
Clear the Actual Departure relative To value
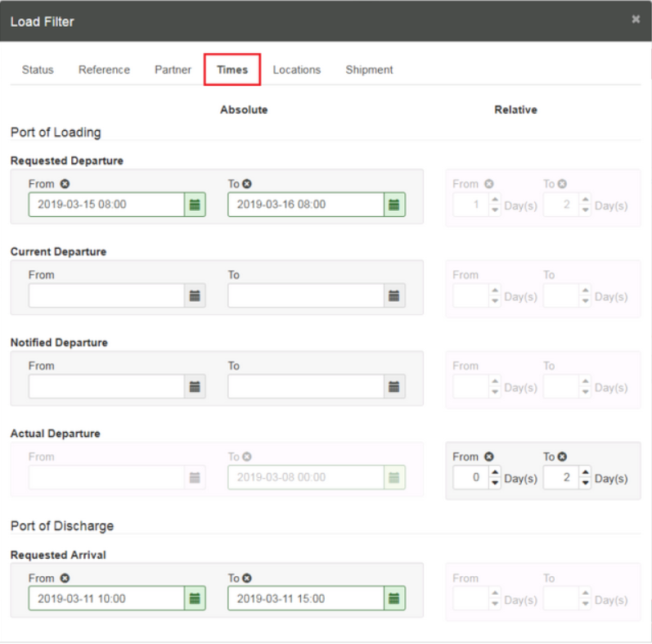click(562, 457)
